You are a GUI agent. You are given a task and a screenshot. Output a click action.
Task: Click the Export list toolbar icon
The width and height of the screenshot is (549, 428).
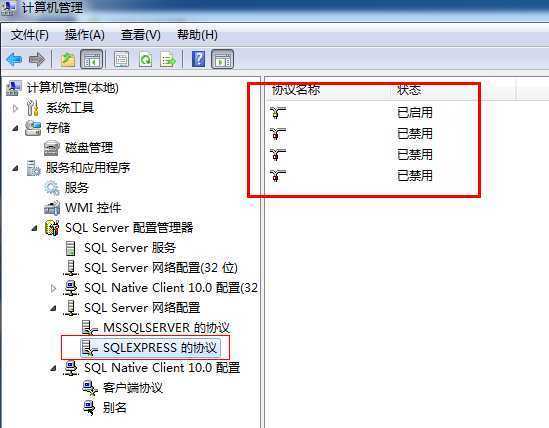[168, 59]
